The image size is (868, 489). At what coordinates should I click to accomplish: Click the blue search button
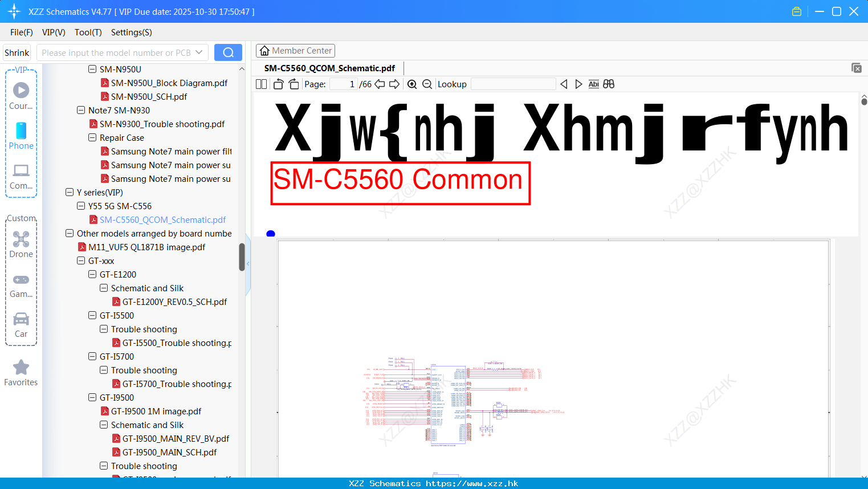(228, 52)
